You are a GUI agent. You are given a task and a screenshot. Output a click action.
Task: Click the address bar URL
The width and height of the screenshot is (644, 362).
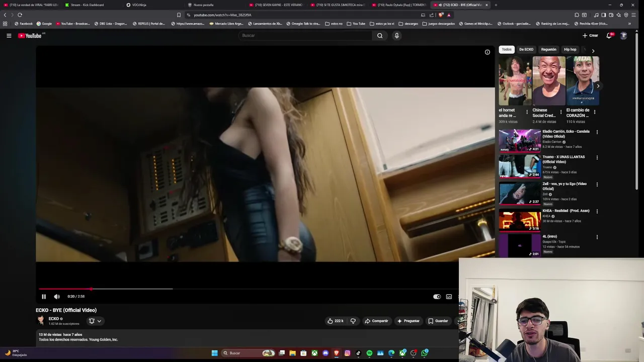point(222,15)
